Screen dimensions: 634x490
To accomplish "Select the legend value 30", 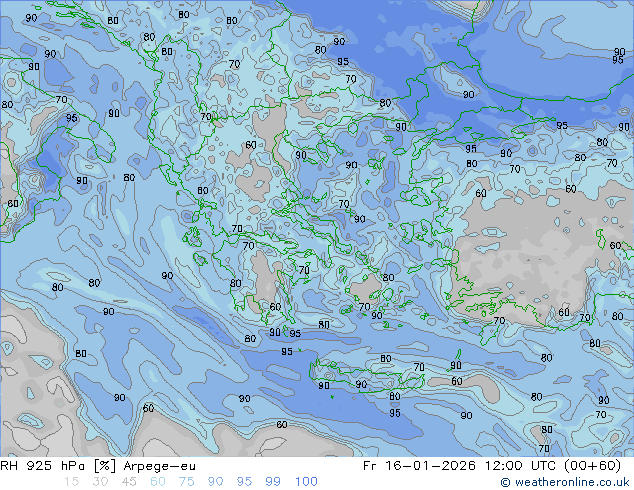I will click(x=100, y=482).
